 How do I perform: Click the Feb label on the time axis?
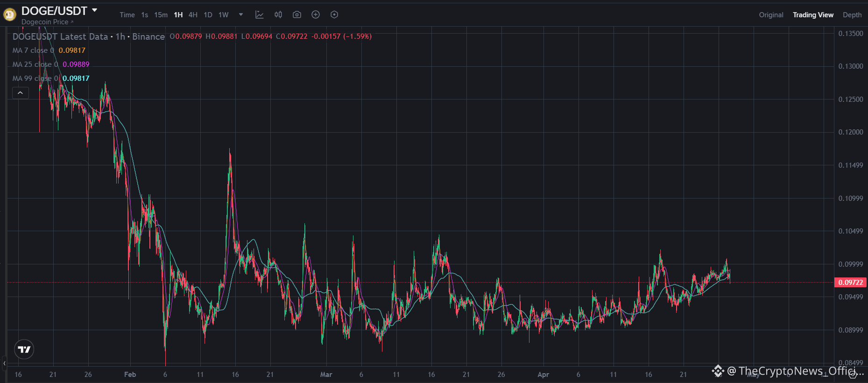130,375
